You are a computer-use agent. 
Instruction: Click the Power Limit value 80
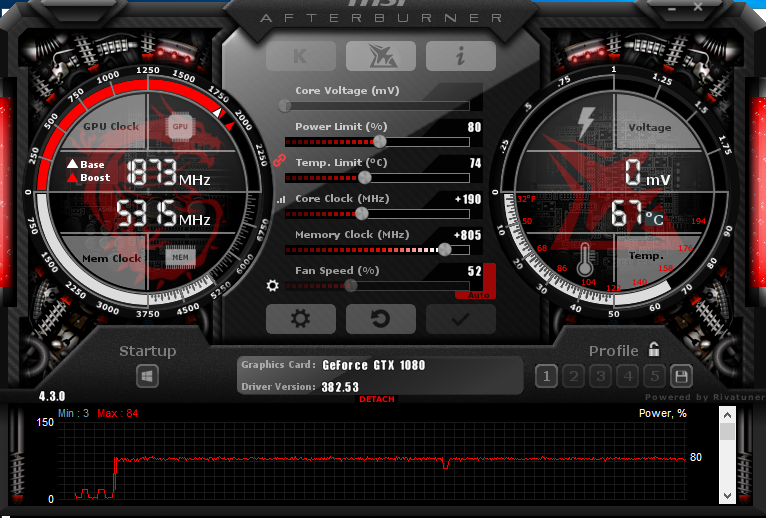pyautogui.click(x=474, y=127)
